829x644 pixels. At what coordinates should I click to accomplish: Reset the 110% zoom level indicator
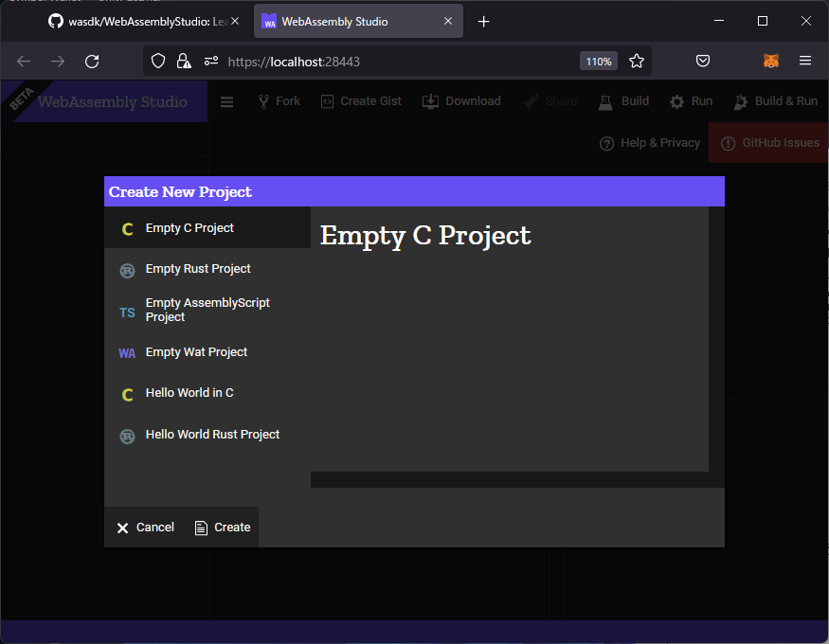598,62
